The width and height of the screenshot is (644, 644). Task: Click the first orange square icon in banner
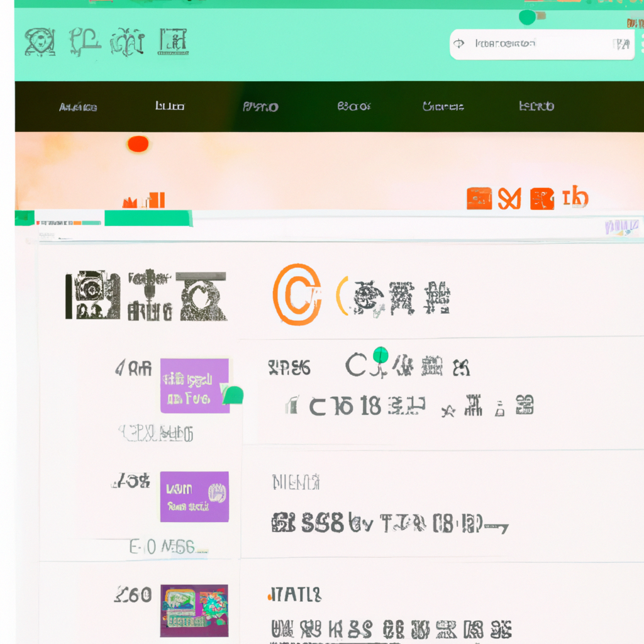tap(479, 198)
